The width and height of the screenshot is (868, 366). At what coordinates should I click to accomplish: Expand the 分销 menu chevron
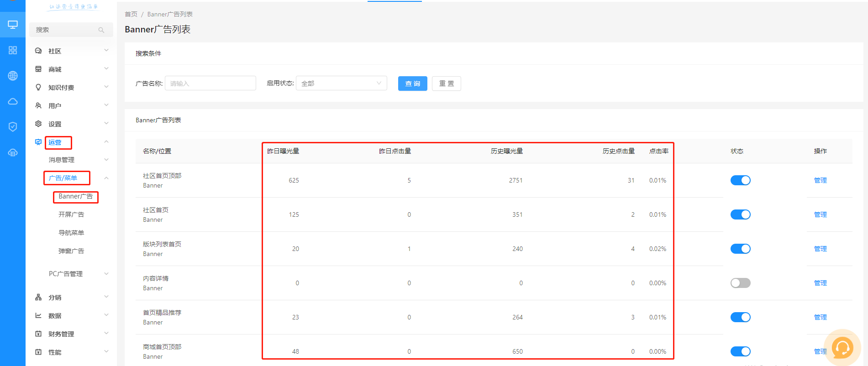pos(106,297)
